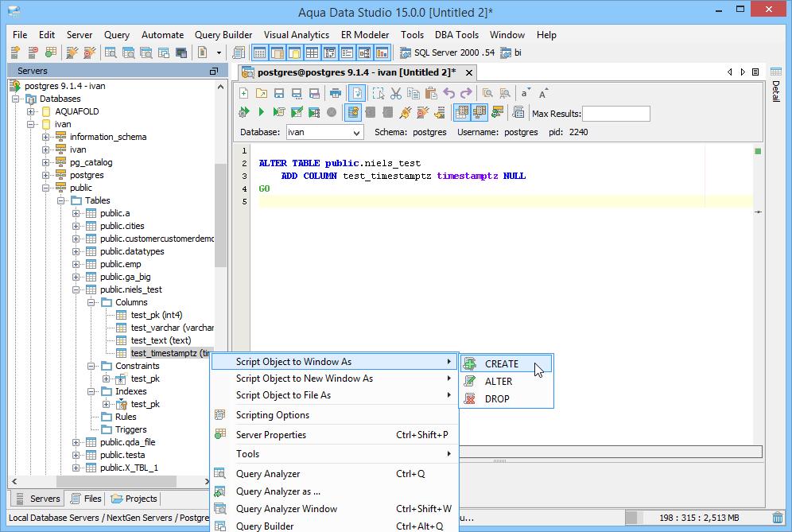The height and width of the screenshot is (532, 792).
Task: Open the DBA Tools menu
Action: 456,34
